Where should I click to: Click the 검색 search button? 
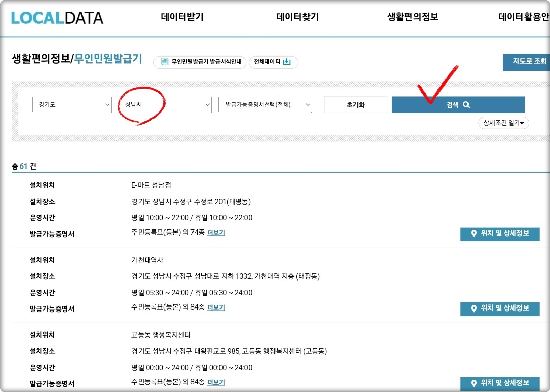pyautogui.click(x=458, y=105)
